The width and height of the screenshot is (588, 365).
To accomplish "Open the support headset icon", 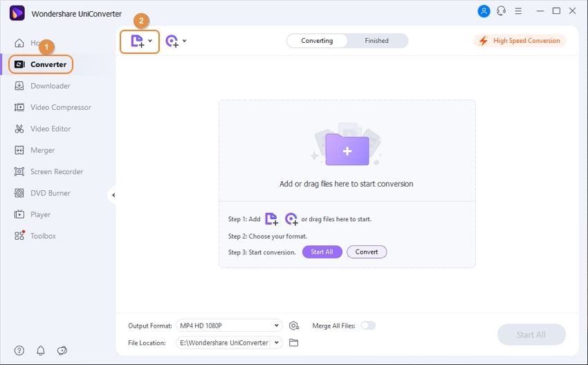I will click(x=501, y=11).
